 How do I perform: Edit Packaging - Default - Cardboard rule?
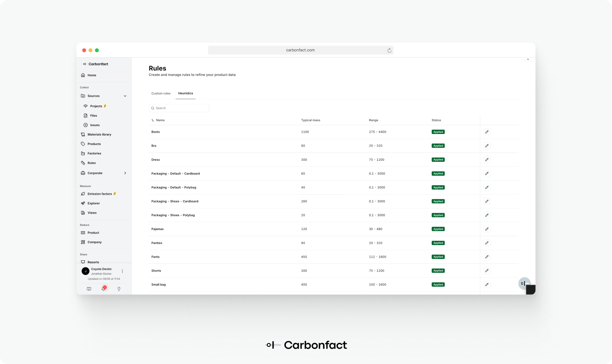coord(487,173)
